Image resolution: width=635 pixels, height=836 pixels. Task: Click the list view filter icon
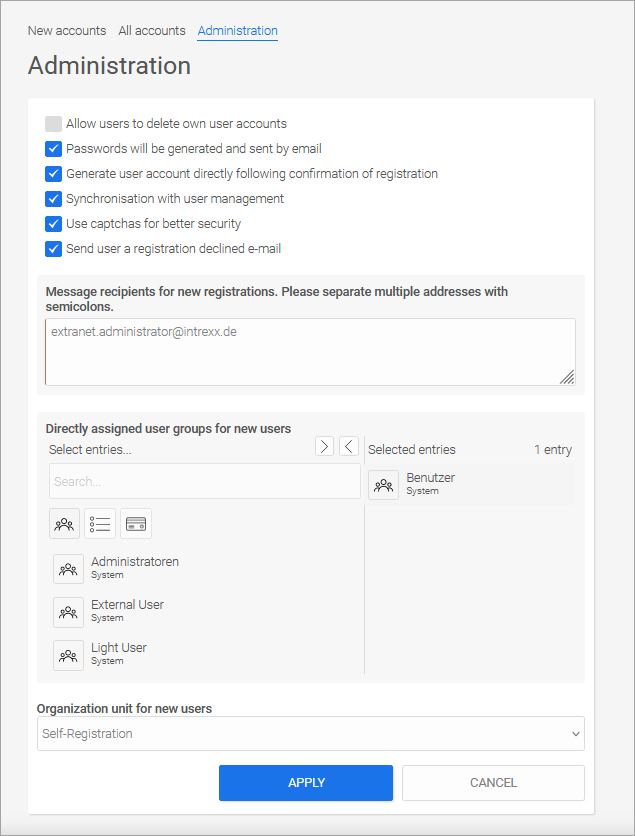pyautogui.click(x=100, y=524)
